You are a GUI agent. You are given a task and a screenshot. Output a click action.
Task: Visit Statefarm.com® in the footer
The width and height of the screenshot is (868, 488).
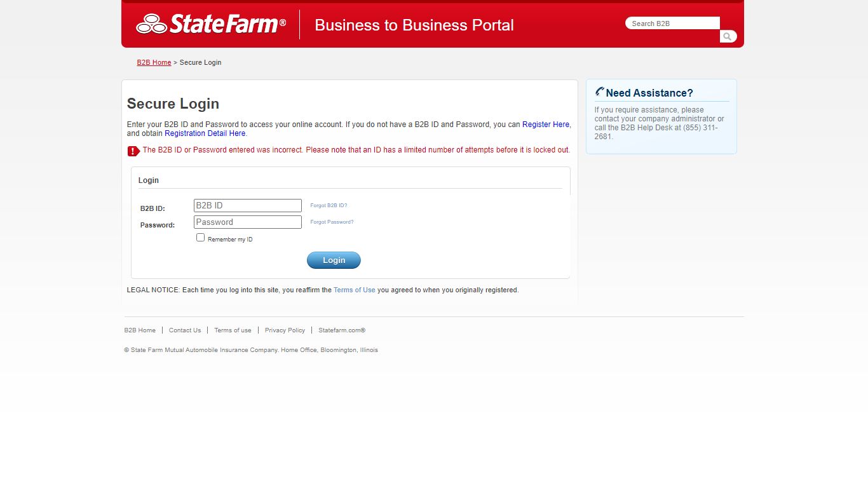click(x=342, y=330)
